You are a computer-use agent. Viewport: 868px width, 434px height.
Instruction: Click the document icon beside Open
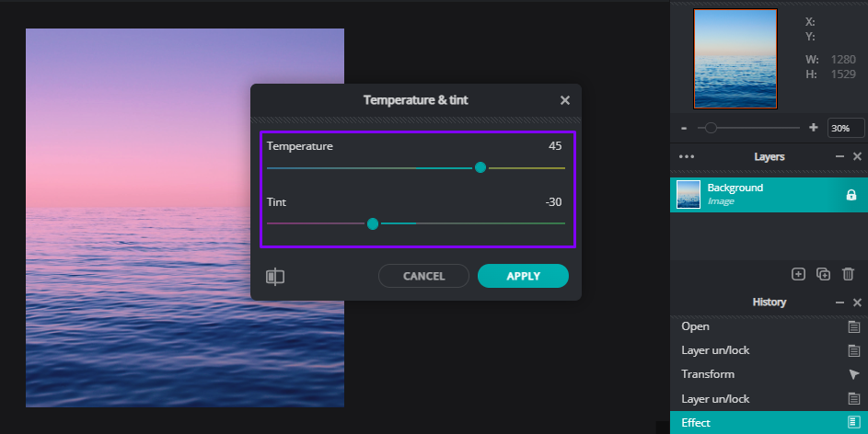point(854,326)
